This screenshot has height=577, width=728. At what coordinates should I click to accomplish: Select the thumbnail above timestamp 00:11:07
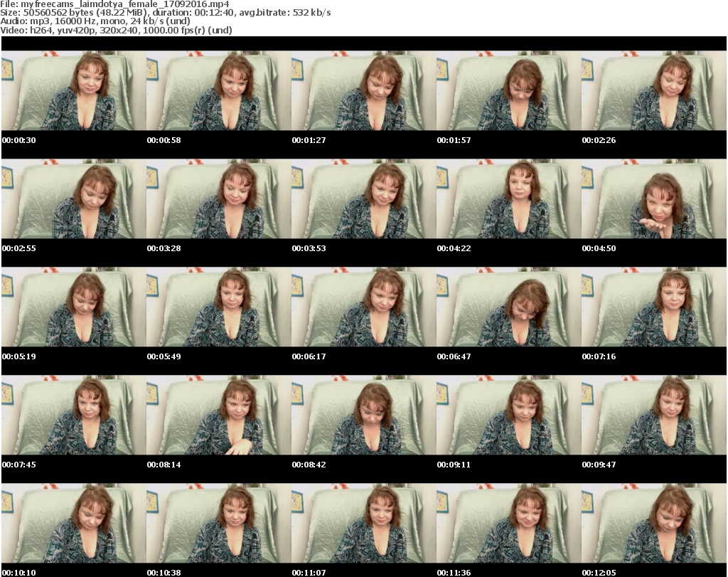click(363, 523)
